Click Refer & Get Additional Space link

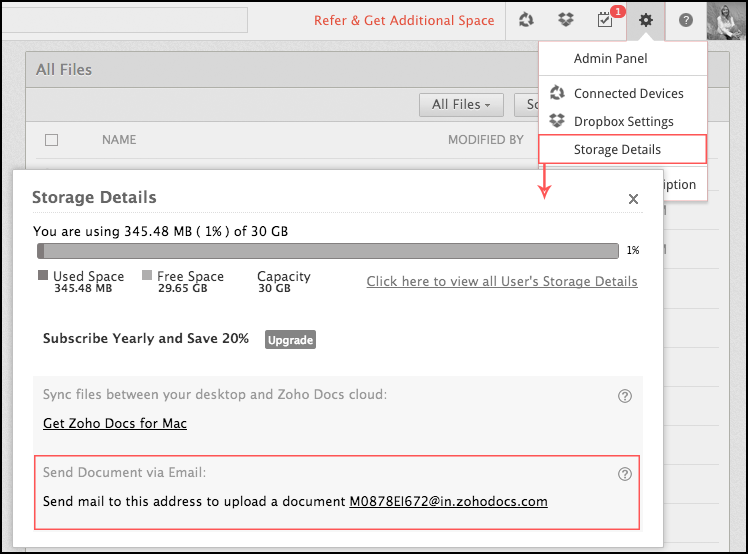404,21
